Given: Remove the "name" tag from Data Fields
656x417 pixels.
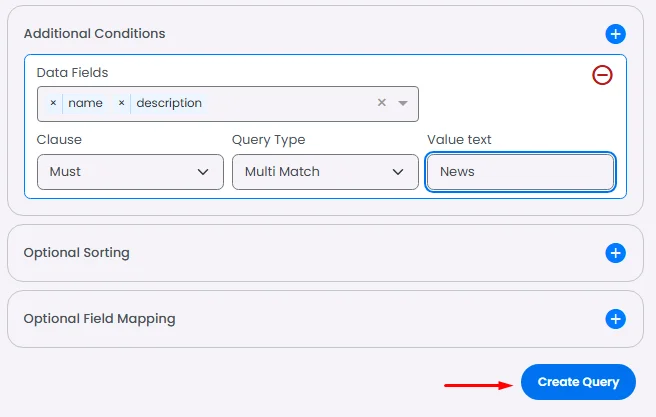Looking at the screenshot, I should 53,103.
